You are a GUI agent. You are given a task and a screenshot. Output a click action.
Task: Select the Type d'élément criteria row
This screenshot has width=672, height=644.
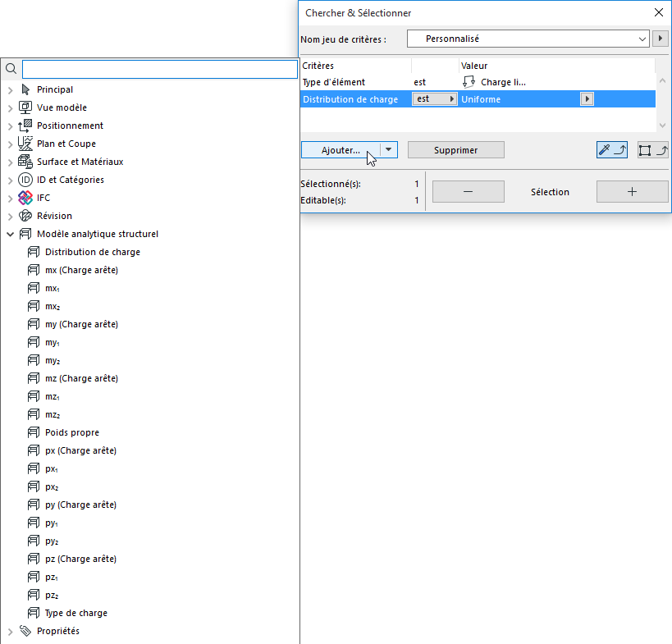click(478, 82)
